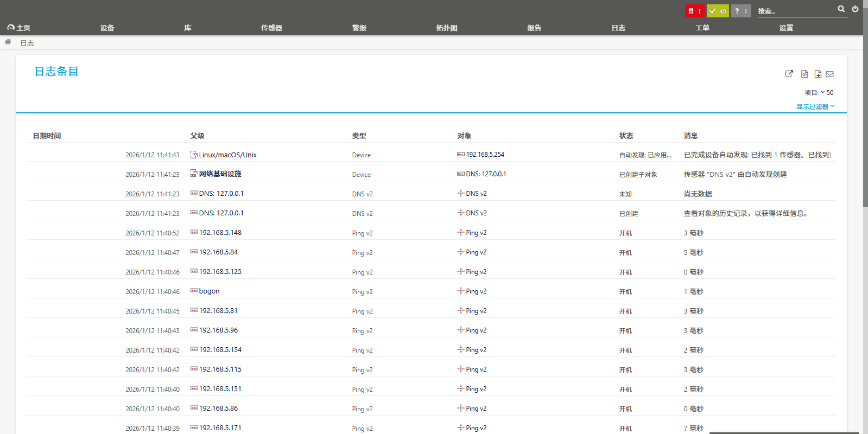
Task: Open the 传感器 menu
Action: pyautogui.click(x=271, y=28)
